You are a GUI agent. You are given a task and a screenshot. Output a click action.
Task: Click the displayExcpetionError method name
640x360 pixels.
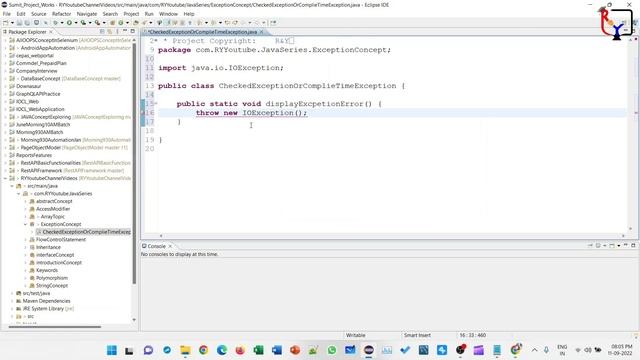[x=314, y=104]
